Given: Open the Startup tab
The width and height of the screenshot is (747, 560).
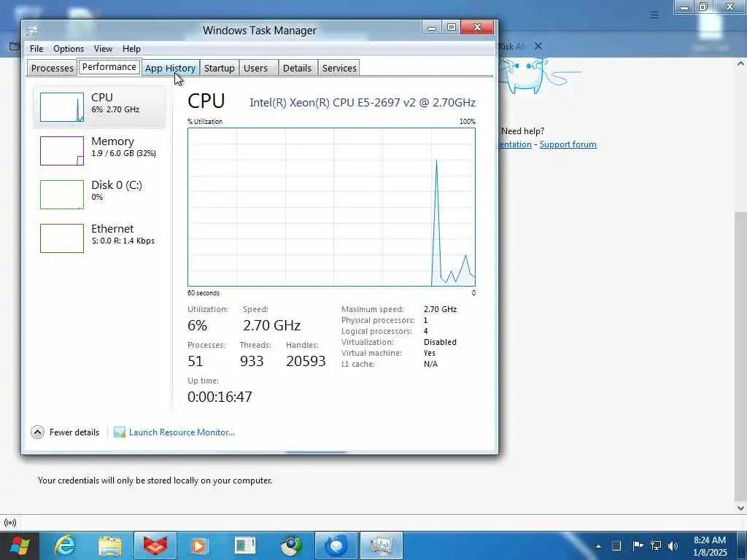Looking at the screenshot, I should point(219,68).
